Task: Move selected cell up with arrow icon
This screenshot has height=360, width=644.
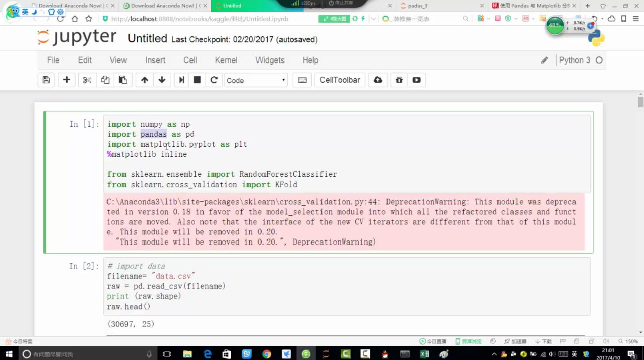Action: [x=144, y=80]
